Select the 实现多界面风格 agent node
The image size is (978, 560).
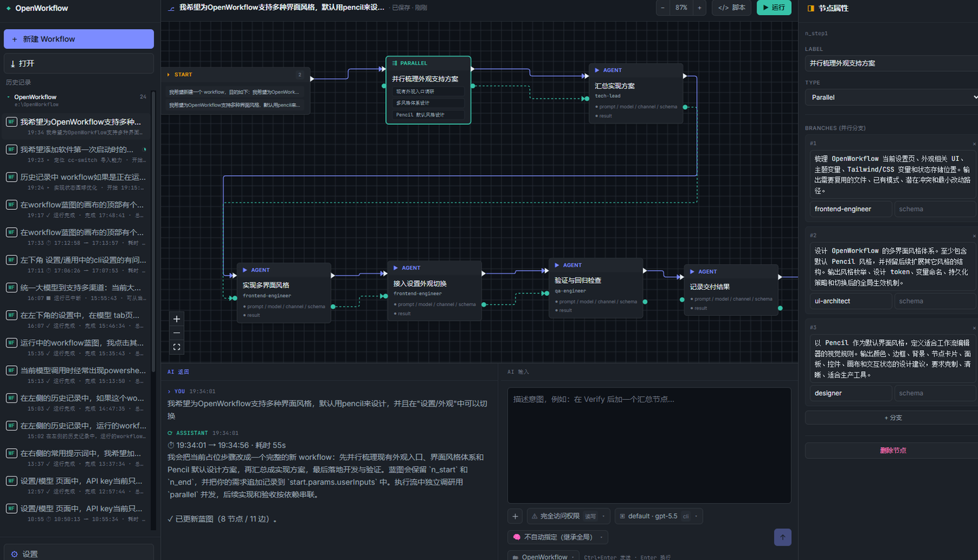[284, 293]
